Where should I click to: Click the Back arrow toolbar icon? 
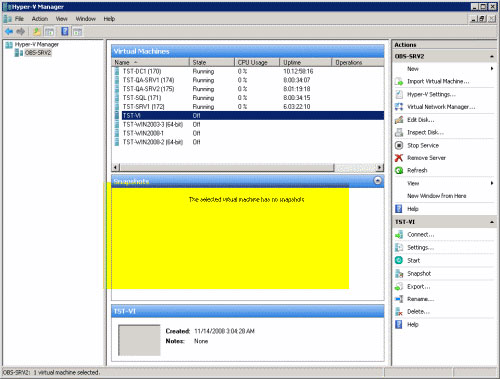pyautogui.click(x=9, y=32)
